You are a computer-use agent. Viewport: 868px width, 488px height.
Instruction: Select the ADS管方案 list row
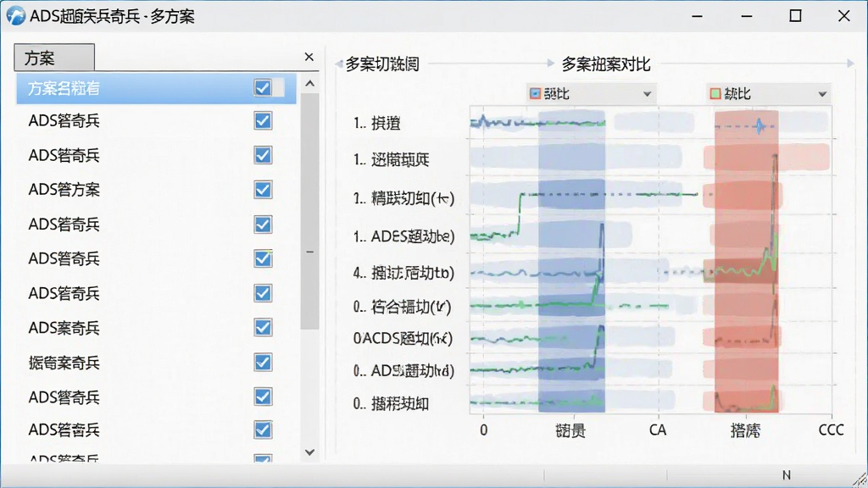[156, 190]
